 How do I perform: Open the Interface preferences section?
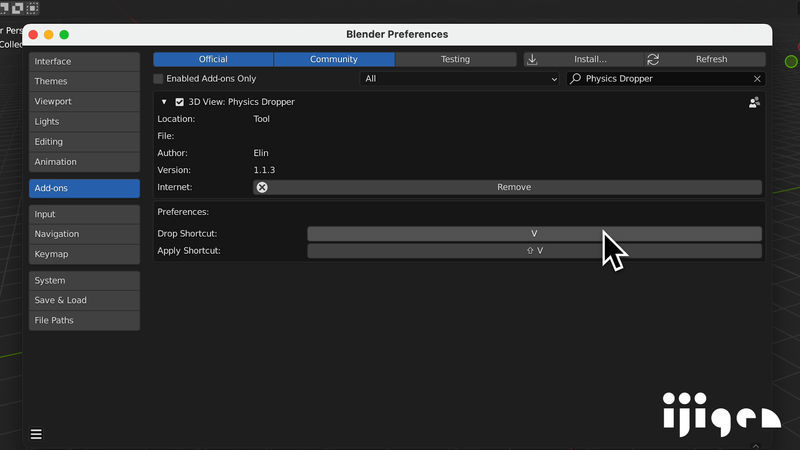(84, 61)
